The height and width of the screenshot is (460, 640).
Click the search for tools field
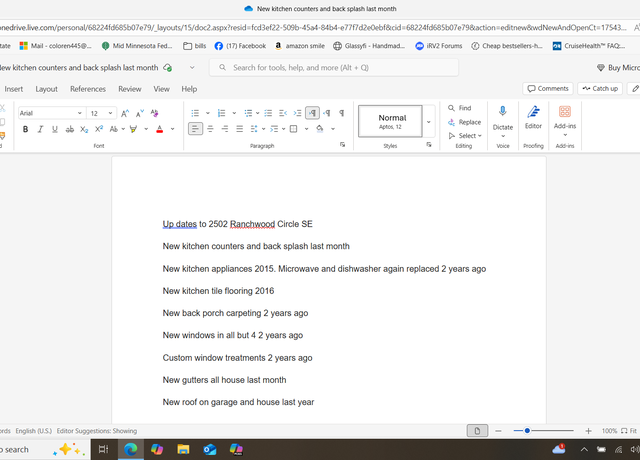tap(334, 67)
